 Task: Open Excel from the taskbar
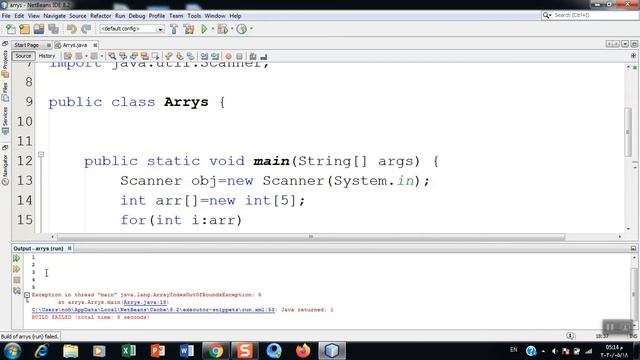point(128,351)
